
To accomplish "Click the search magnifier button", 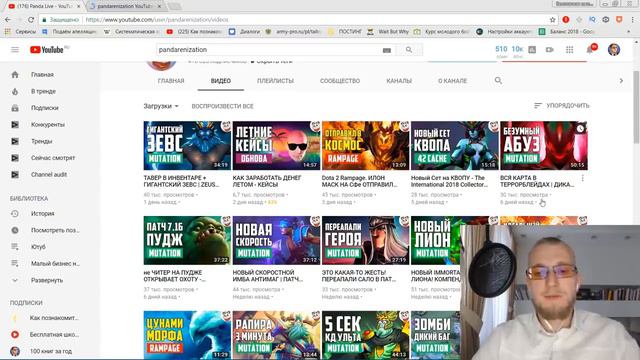I will [409, 50].
